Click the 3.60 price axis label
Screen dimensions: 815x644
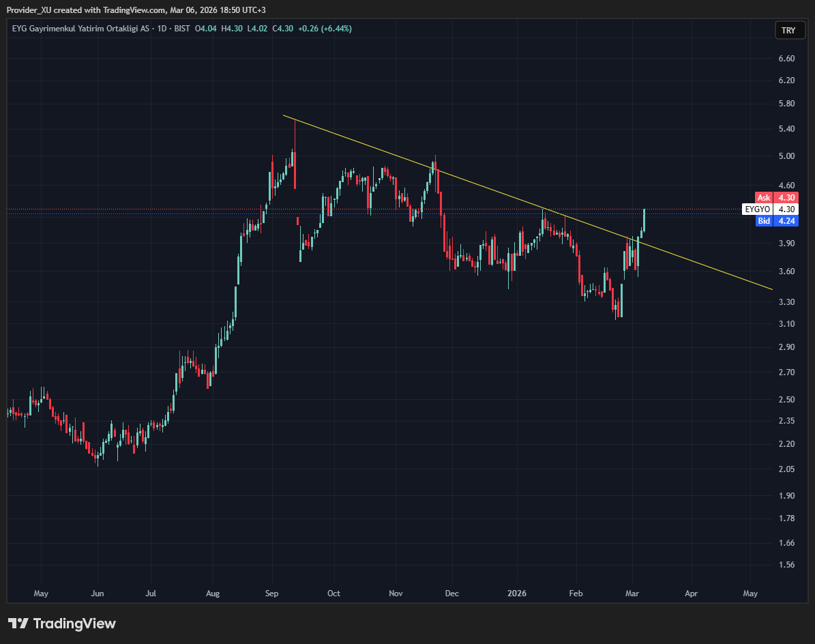click(x=786, y=272)
